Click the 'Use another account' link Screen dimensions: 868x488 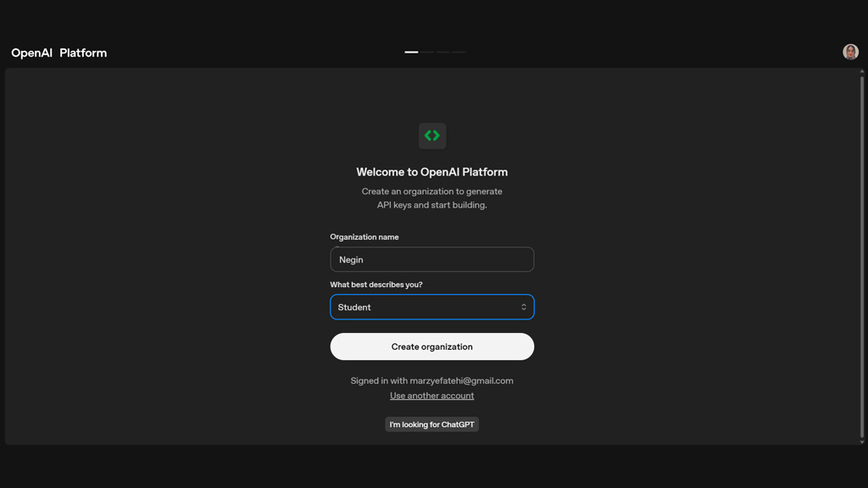[x=431, y=396]
